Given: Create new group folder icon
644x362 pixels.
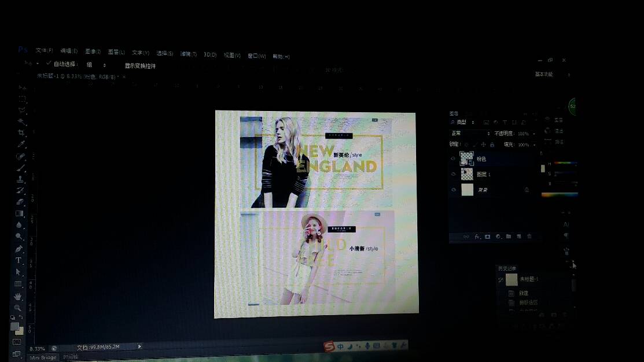Looking at the screenshot, I should 509,237.
